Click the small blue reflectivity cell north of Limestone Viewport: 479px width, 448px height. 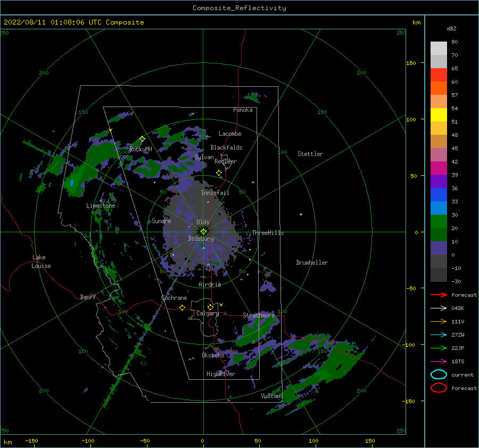pos(72,183)
